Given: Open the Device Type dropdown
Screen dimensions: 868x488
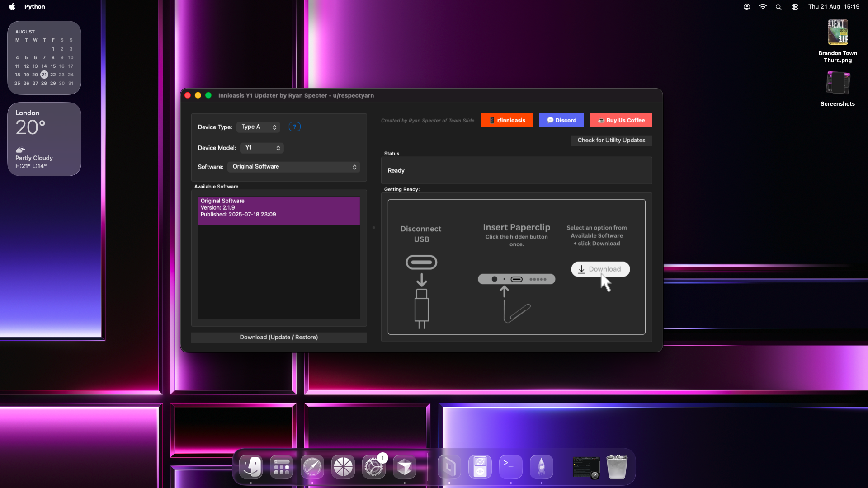Looking at the screenshot, I should pos(258,127).
